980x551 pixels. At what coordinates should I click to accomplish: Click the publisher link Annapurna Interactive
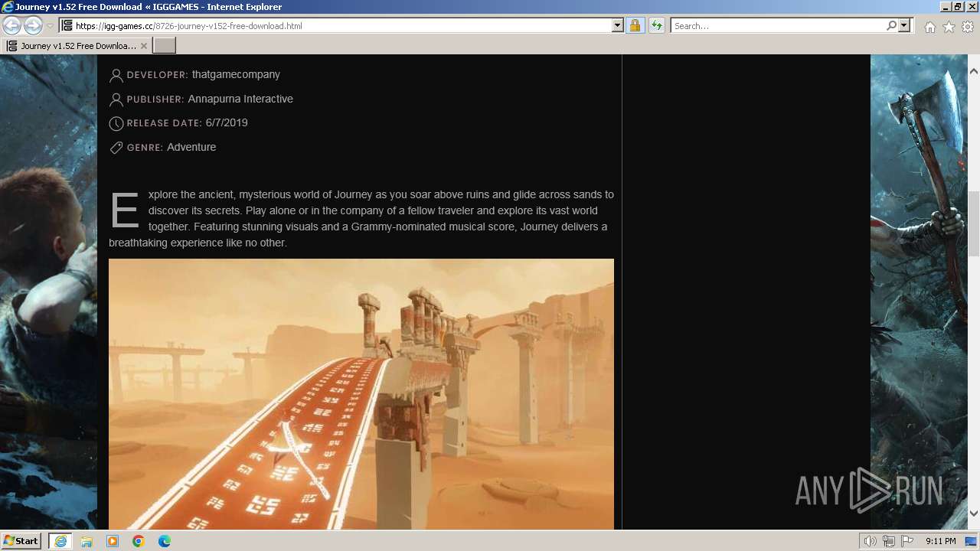[240, 99]
